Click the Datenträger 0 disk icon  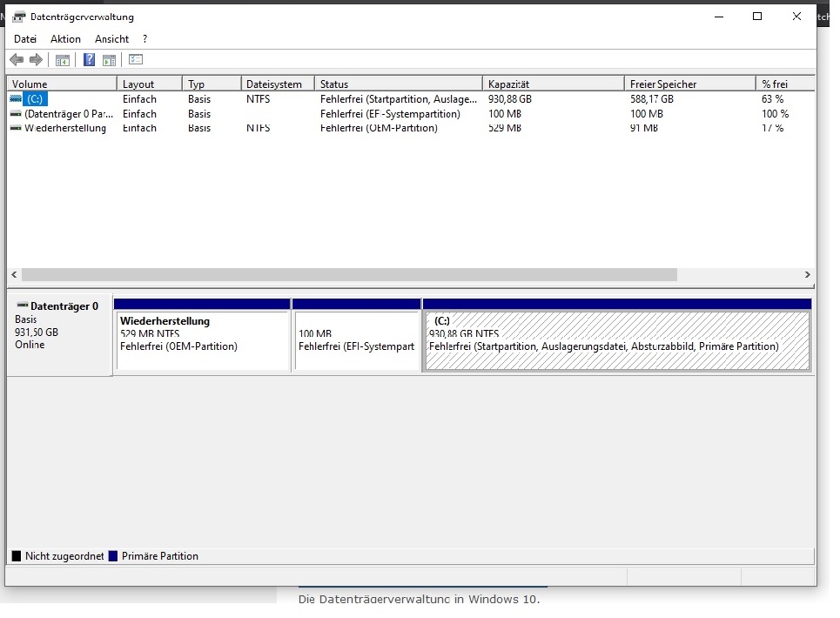pos(23,306)
